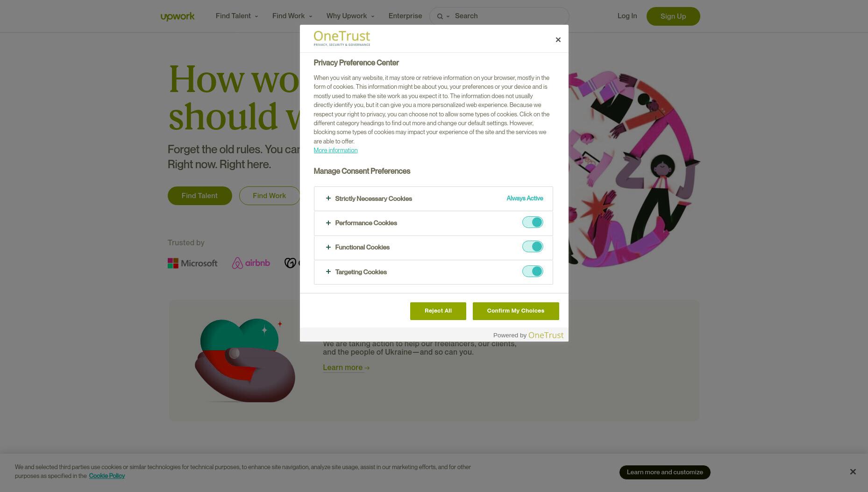This screenshot has height=492, width=868.
Task: Click the Reject All button
Action: point(438,311)
